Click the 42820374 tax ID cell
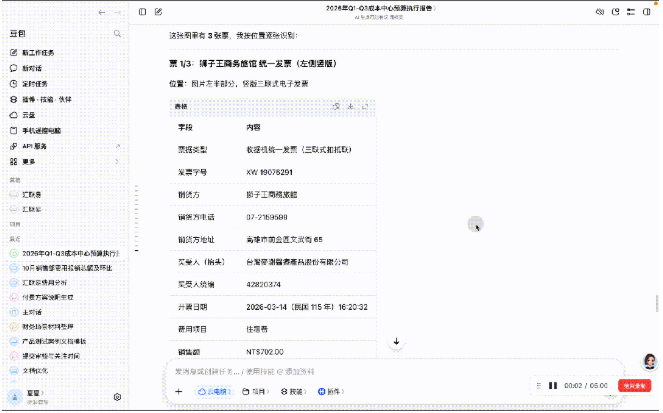663x413 pixels. tap(263, 284)
